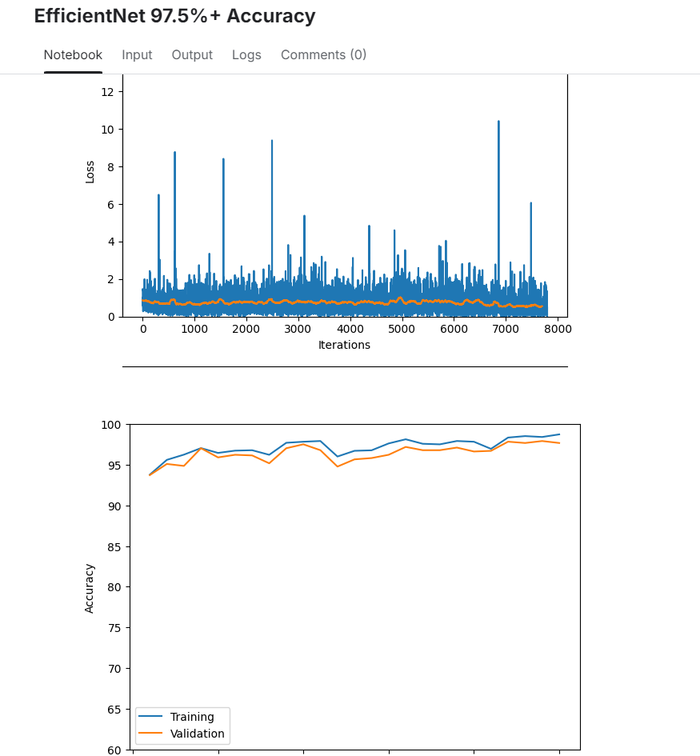
Task: Click the Accuracy axis label
Action: [89, 588]
